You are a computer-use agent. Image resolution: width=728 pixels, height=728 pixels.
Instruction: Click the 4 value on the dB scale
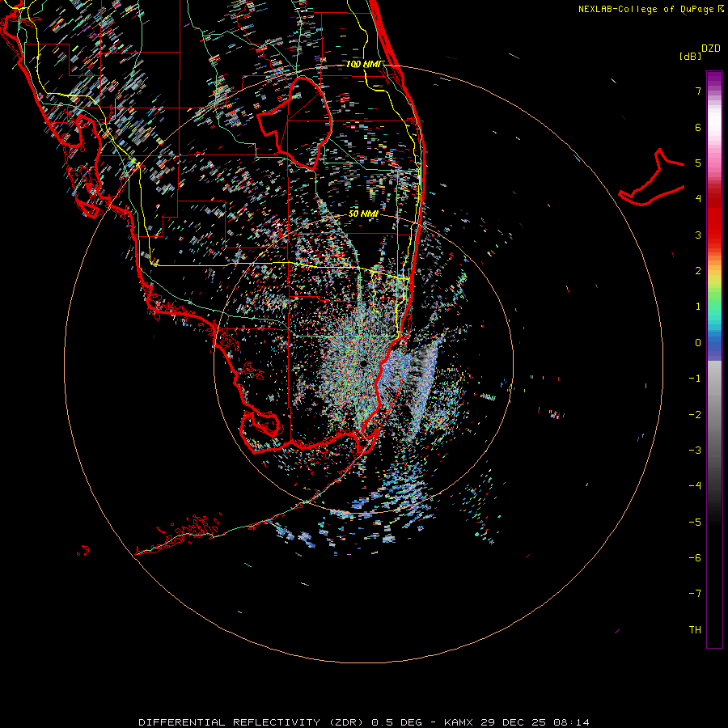[698, 199]
